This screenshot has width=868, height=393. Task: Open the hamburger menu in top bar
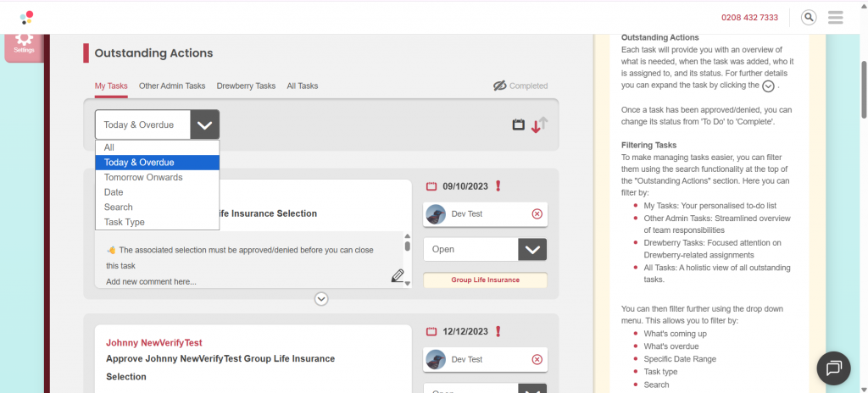(x=836, y=17)
